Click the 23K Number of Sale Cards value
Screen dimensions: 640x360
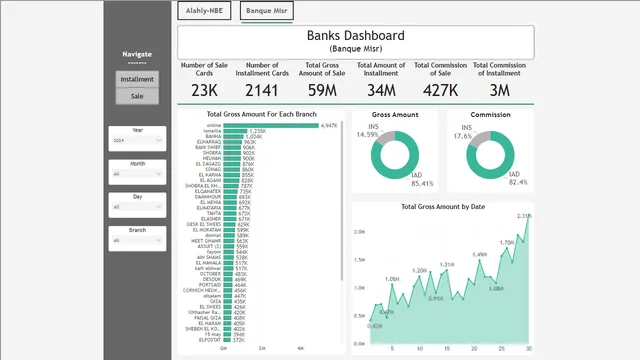tap(204, 90)
